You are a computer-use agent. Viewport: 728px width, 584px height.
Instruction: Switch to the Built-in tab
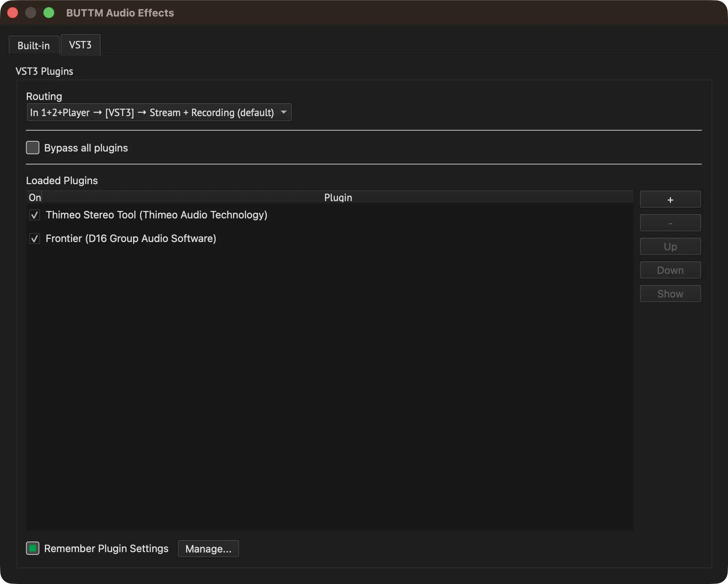coord(34,45)
